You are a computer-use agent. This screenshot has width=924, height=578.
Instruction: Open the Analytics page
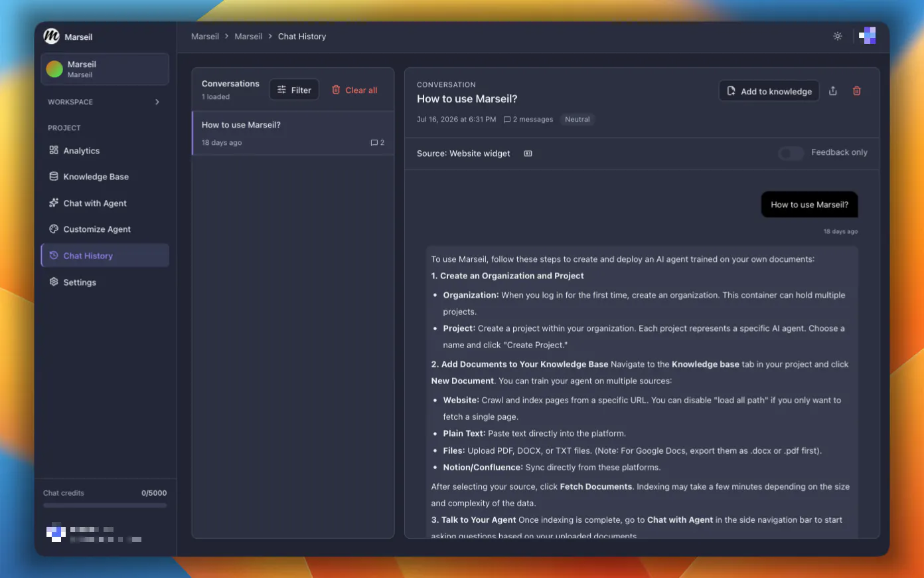point(105,151)
